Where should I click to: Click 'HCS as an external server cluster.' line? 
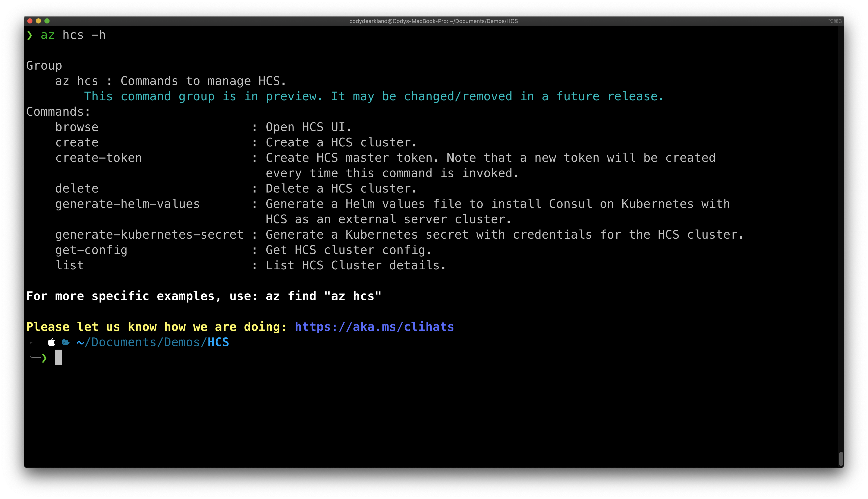[x=388, y=219]
